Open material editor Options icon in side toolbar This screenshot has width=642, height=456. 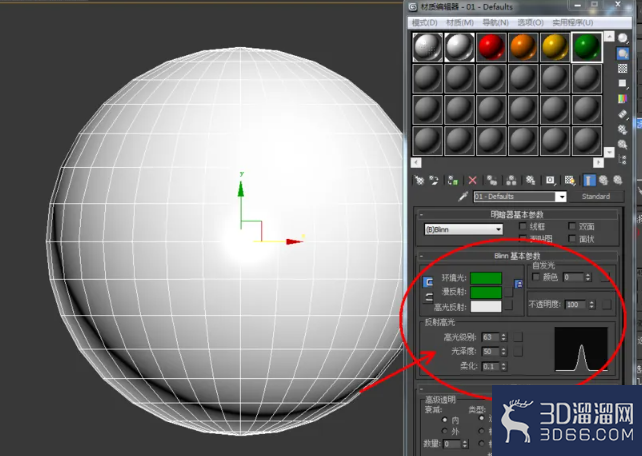(623, 129)
